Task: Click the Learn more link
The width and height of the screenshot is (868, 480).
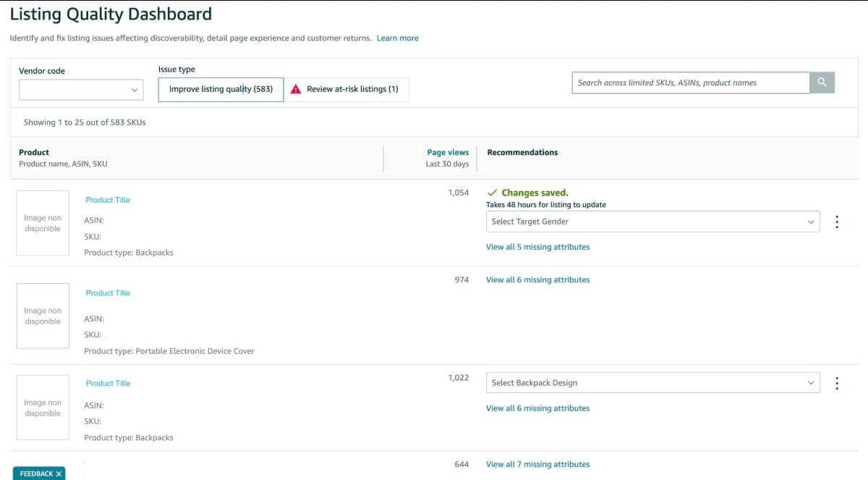Action: (x=397, y=38)
